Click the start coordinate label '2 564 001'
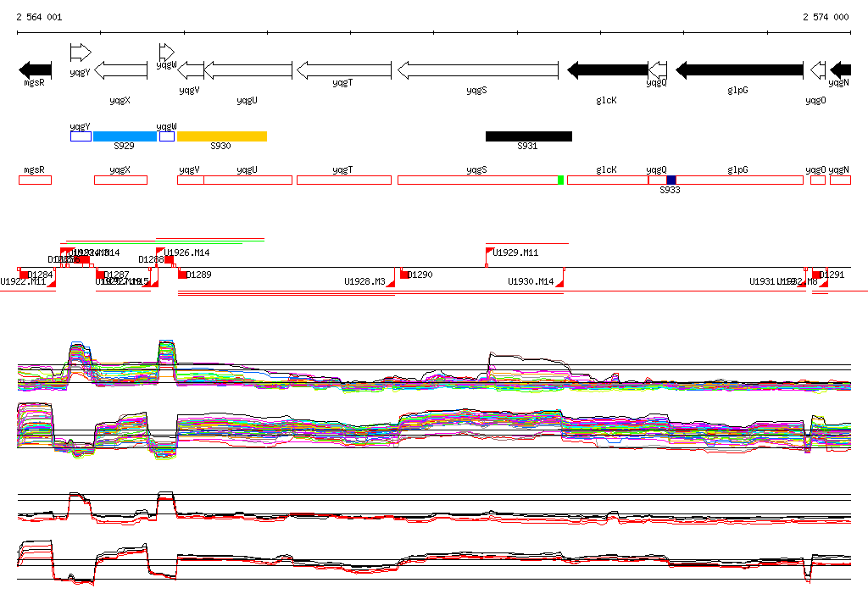 pyautogui.click(x=39, y=17)
